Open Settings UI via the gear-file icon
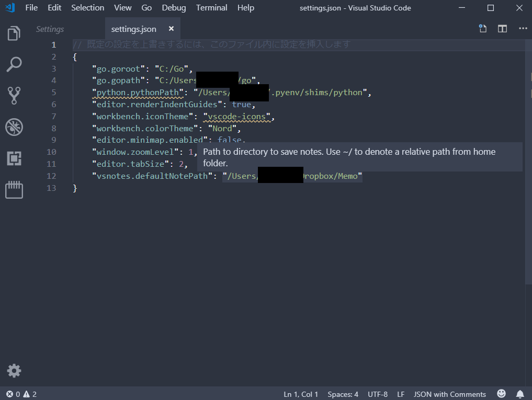This screenshot has width=532, height=400. [x=482, y=29]
